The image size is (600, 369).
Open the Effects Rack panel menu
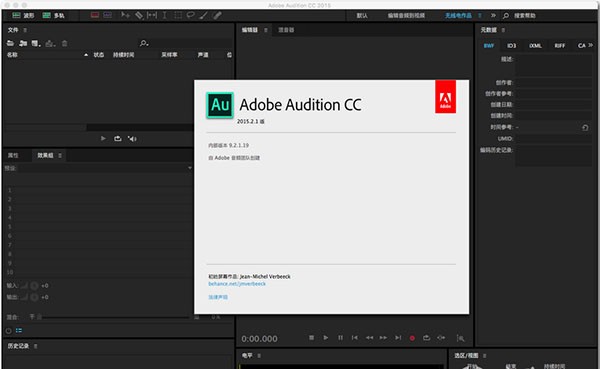(60, 155)
